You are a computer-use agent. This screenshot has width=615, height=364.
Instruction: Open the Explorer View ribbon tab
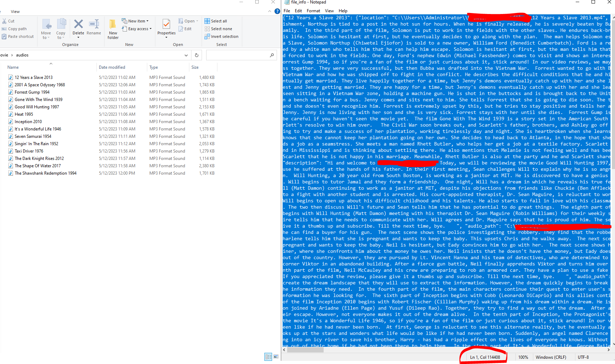click(x=15, y=12)
